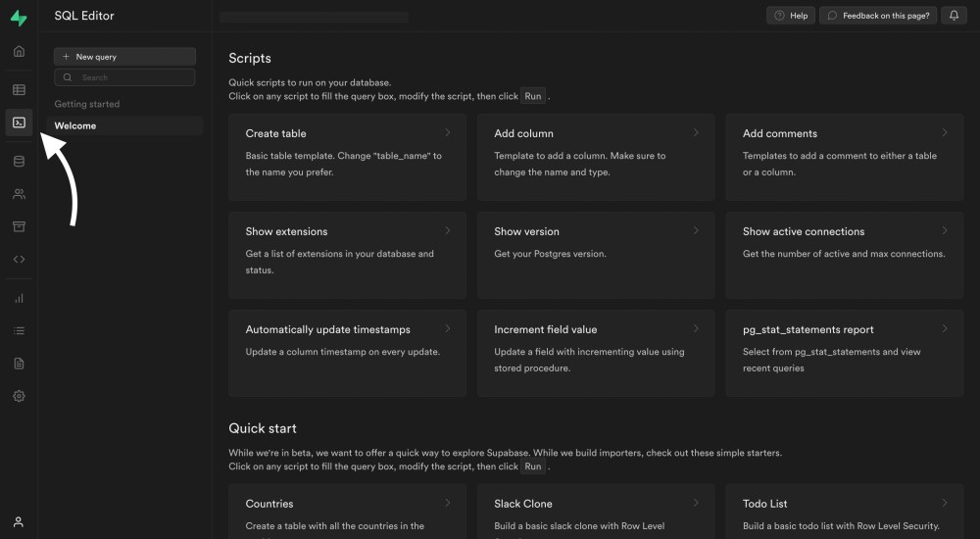Click the pg_stat_statements report chevron
Viewport: 980px width, 539px height.
point(945,329)
